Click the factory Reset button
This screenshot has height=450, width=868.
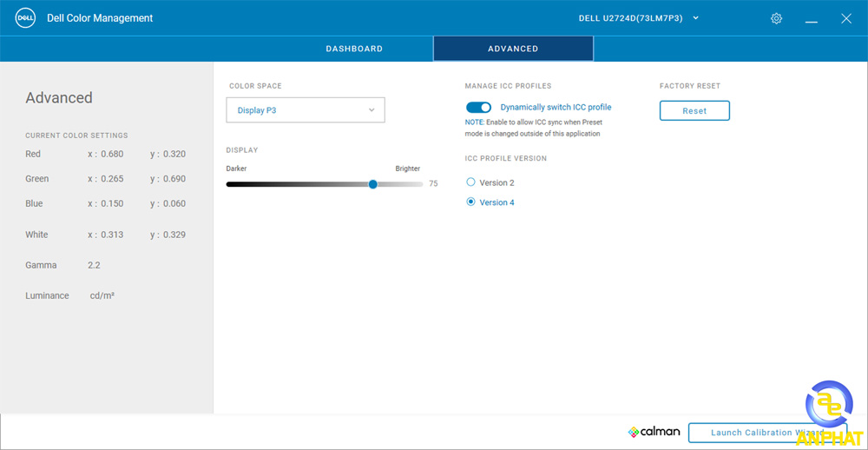(x=694, y=111)
